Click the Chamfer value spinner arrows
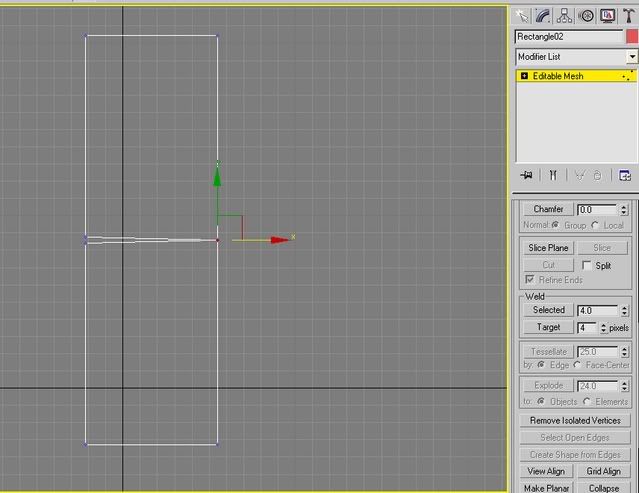Image resolution: width=639 pixels, height=493 pixels. [x=624, y=210]
